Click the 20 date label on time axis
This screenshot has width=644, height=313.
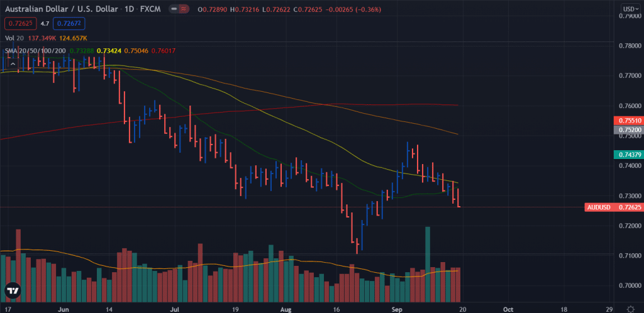(462, 309)
